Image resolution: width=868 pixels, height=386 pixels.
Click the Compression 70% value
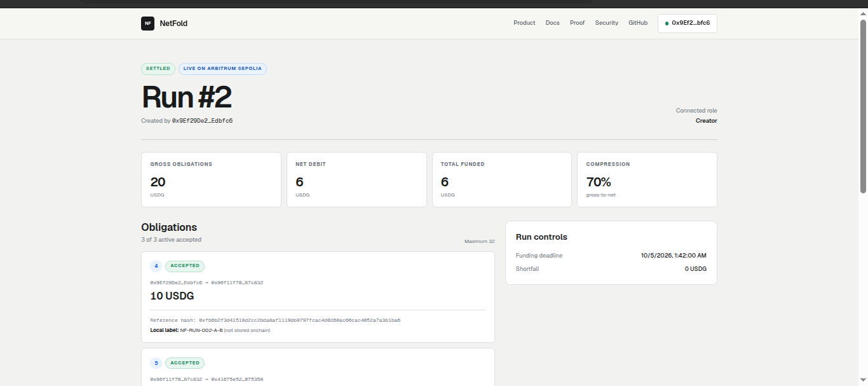click(599, 182)
